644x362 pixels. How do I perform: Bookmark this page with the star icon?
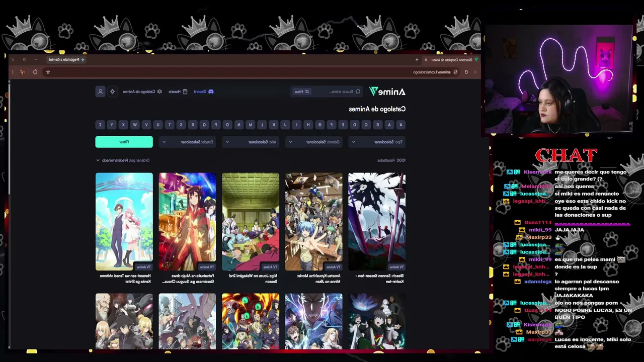tap(48, 72)
